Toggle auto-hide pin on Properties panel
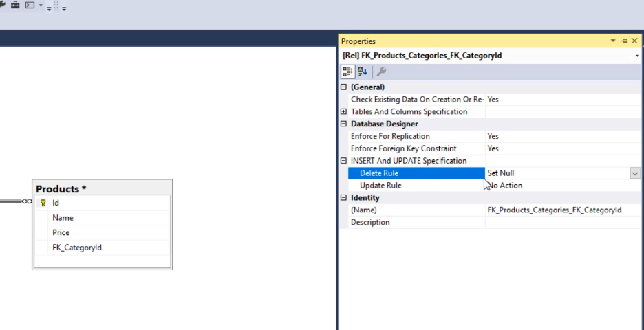The height and width of the screenshot is (330, 644). coord(624,41)
